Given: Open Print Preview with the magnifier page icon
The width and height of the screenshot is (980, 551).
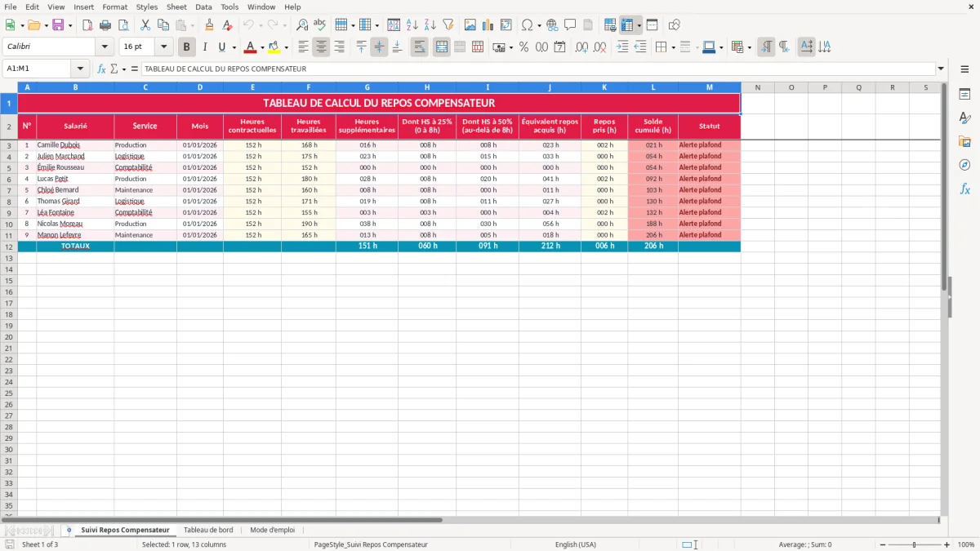Looking at the screenshot, I should 123,25.
